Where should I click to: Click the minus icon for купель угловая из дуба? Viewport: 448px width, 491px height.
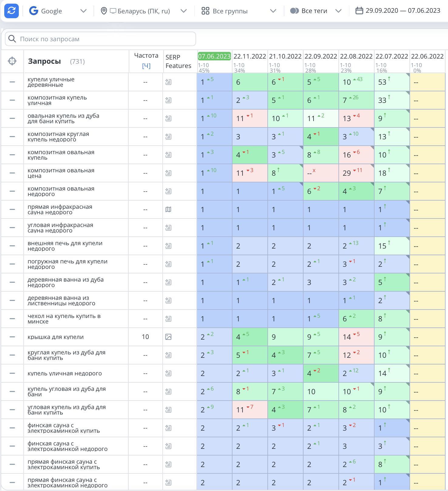(x=12, y=391)
